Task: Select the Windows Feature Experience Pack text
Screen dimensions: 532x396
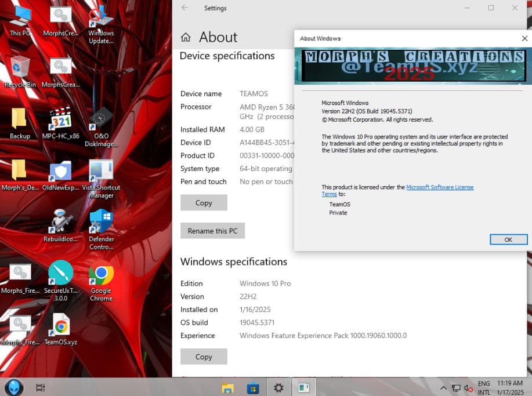Action: coord(323,335)
